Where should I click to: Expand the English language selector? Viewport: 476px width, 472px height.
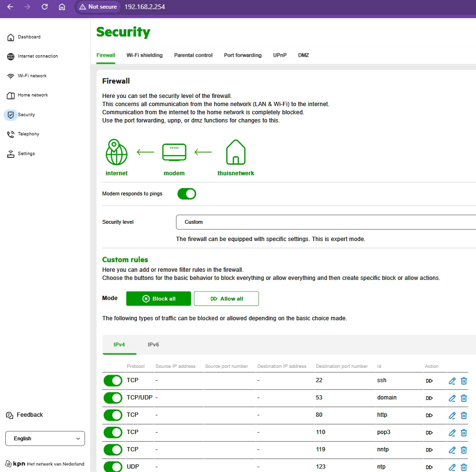(45, 438)
